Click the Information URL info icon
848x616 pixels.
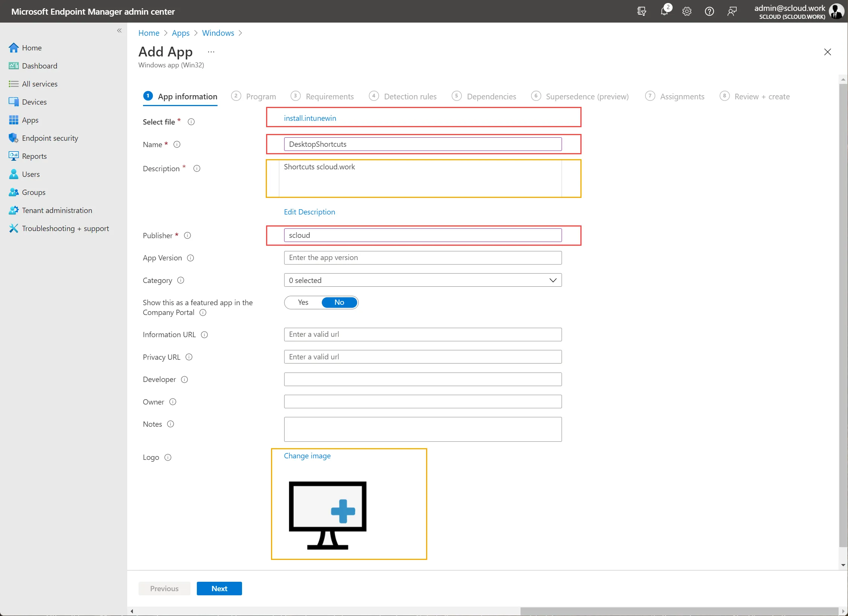(204, 335)
